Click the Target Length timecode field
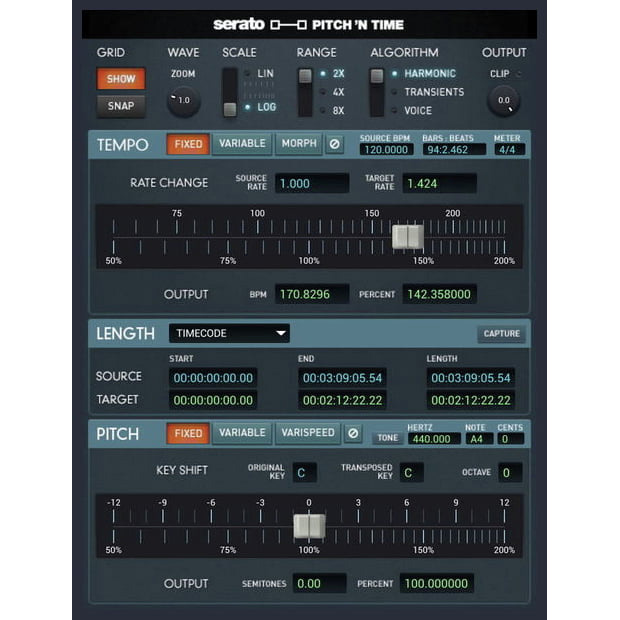The image size is (620, 620). 471,400
